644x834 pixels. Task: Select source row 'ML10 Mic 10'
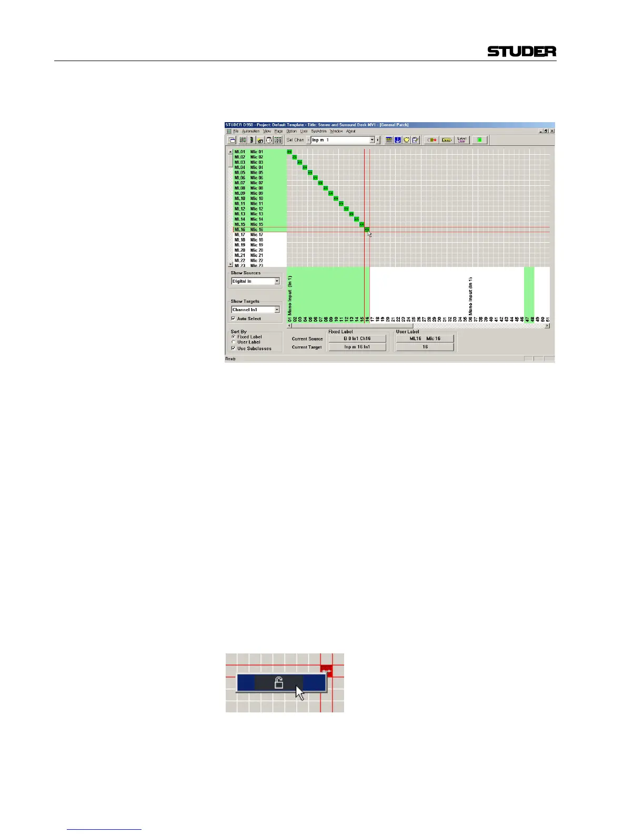[260, 198]
